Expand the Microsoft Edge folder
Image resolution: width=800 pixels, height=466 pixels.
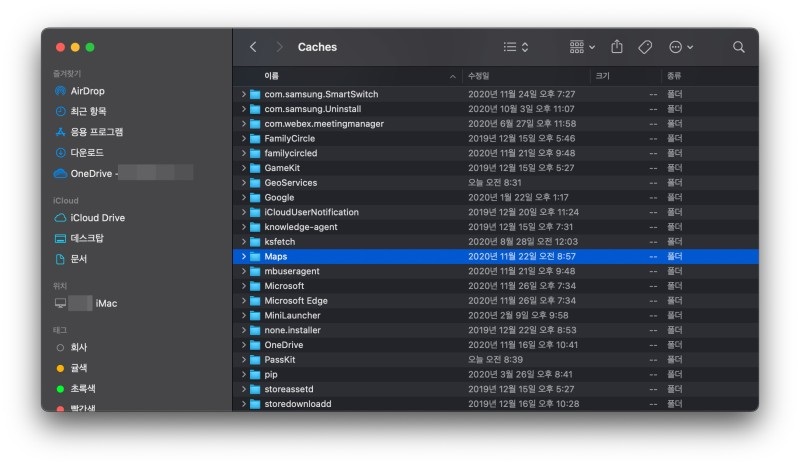point(243,301)
